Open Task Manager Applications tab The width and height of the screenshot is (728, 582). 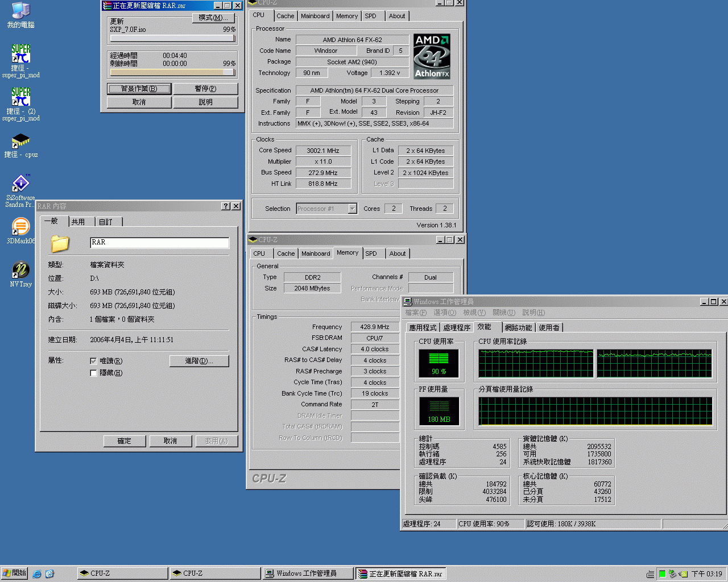click(423, 327)
